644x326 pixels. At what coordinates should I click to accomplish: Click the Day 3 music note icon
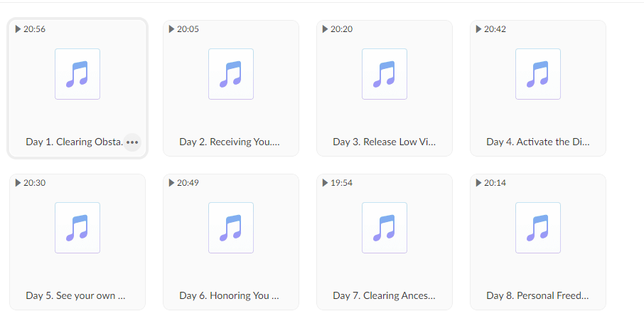385,74
